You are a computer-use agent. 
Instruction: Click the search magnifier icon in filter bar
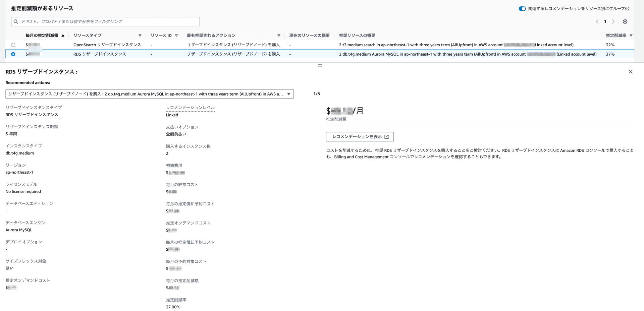(16, 21)
